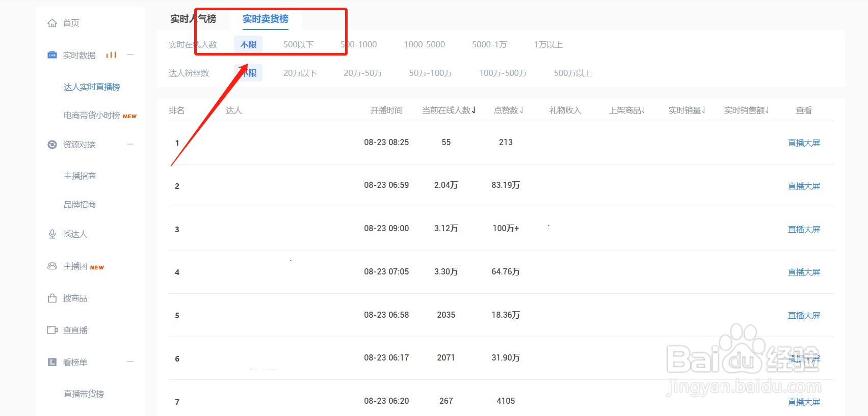Click the video camera icon beside 查直播
Image resolution: width=868 pixels, height=416 pixels.
[x=52, y=330]
